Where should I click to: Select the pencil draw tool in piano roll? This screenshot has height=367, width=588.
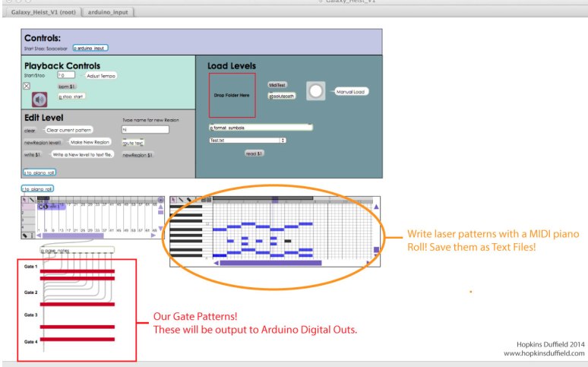click(x=181, y=201)
